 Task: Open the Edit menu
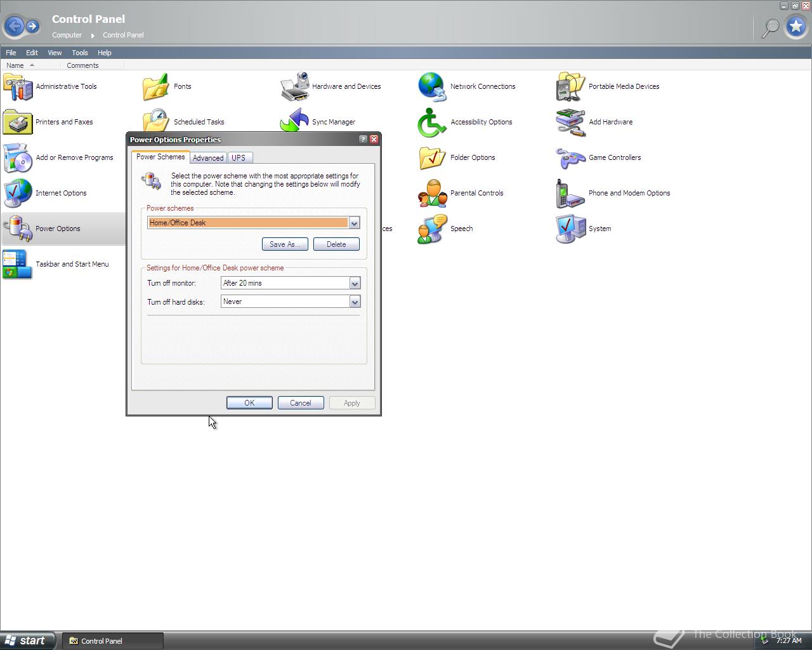[x=32, y=53]
